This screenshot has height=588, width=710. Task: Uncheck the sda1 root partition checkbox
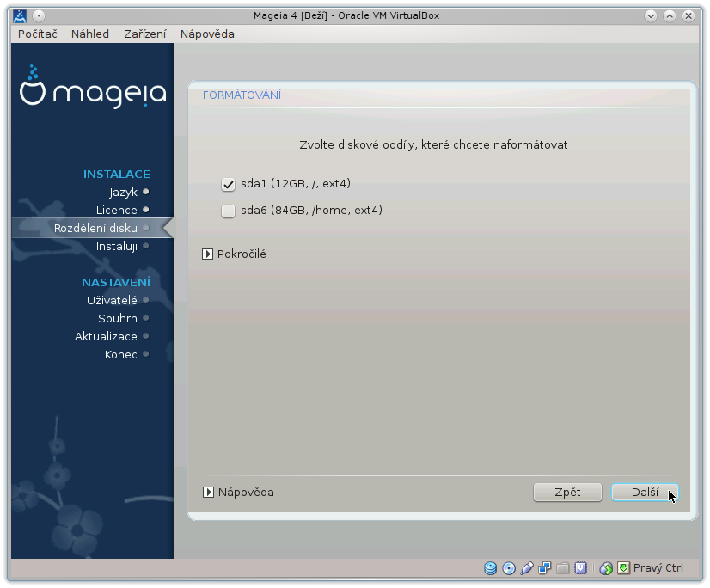[x=229, y=184]
